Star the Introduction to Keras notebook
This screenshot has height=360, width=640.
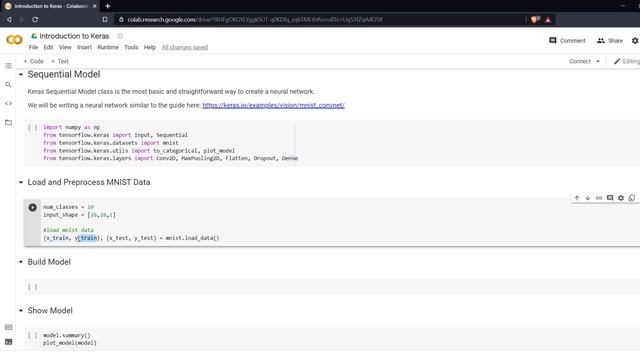120,36
